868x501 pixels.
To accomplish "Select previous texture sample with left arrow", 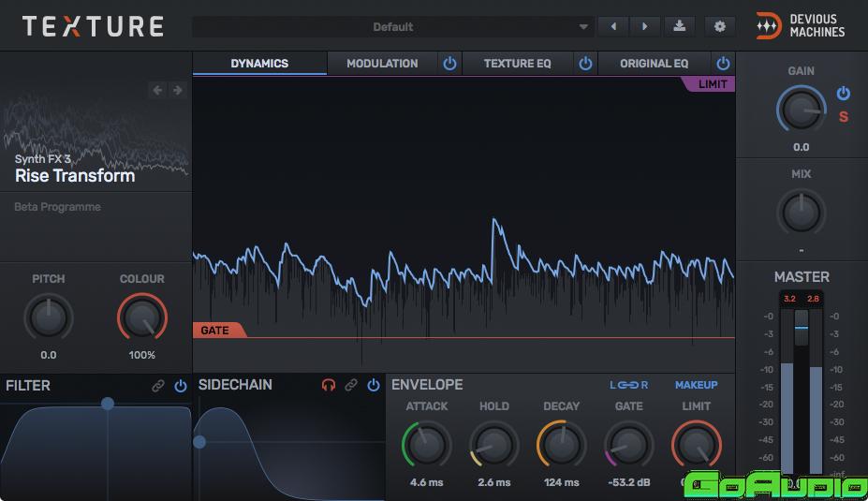I will [157, 90].
